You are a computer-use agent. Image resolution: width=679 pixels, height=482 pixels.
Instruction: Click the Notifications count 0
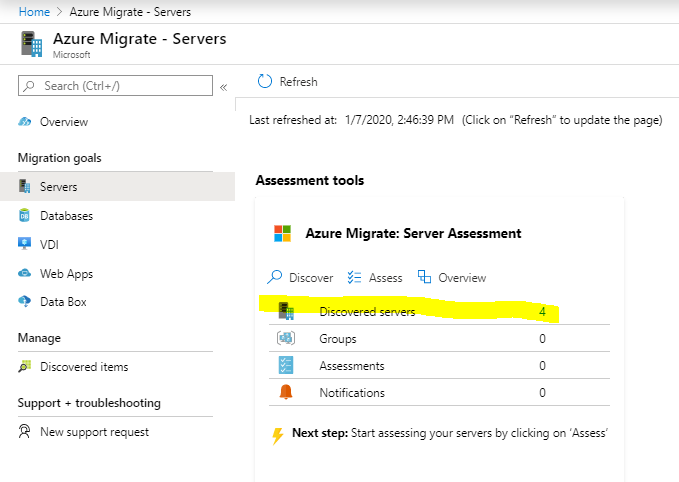(542, 392)
